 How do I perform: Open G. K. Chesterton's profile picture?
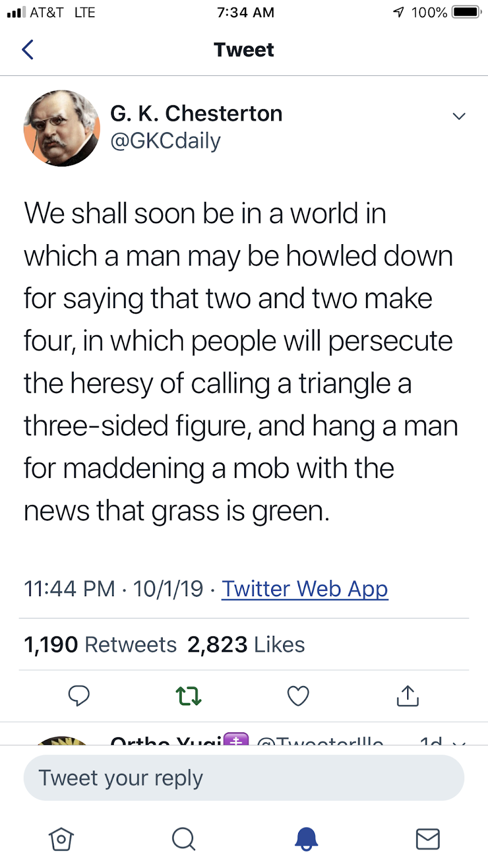coord(62,128)
